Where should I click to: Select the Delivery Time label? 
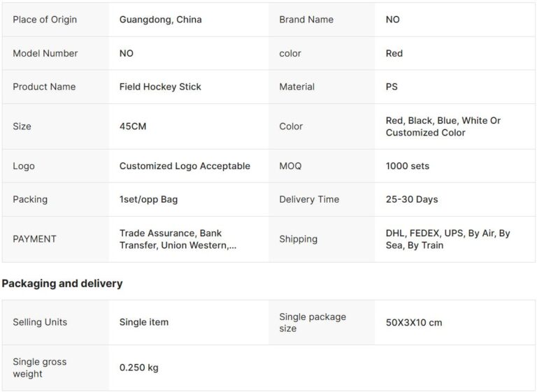(x=309, y=199)
